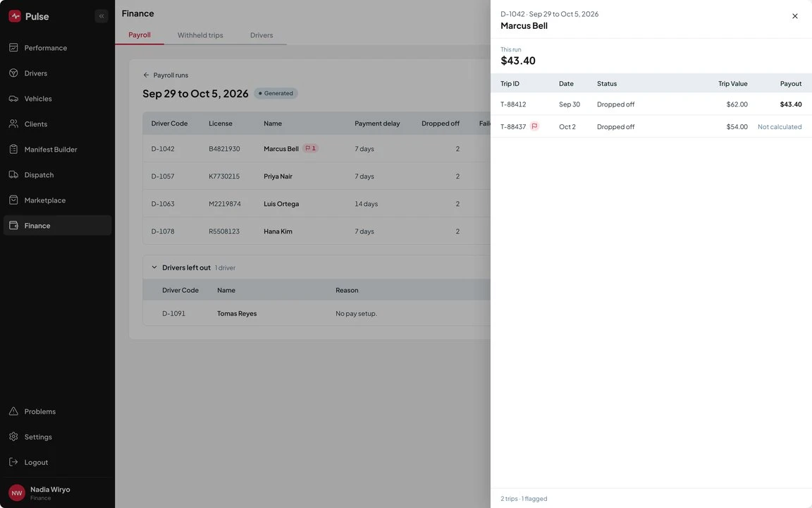Open the Priya Nair driver row
This screenshot has height=508, width=812.
coord(316,176)
